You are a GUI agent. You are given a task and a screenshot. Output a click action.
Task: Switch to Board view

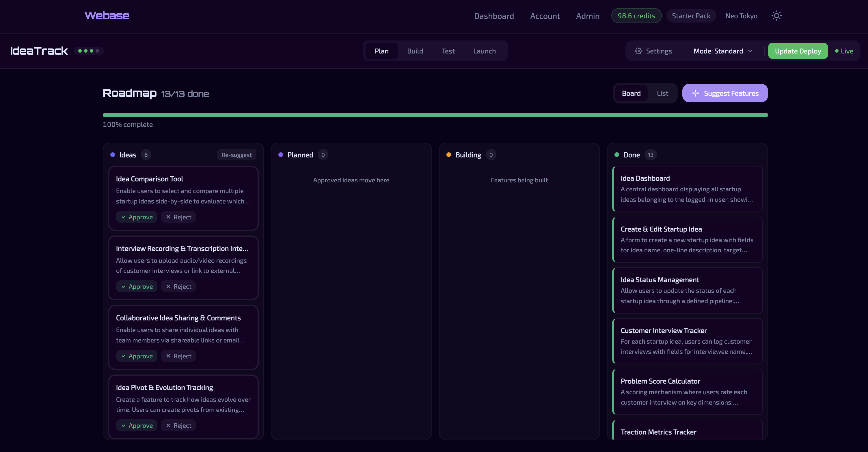(x=632, y=93)
